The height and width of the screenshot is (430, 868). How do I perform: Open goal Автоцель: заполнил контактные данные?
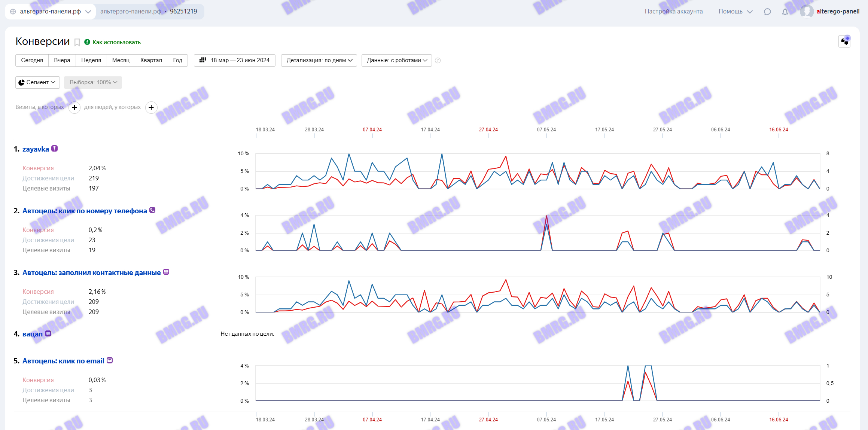pyautogui.click(x=91, y=273)
